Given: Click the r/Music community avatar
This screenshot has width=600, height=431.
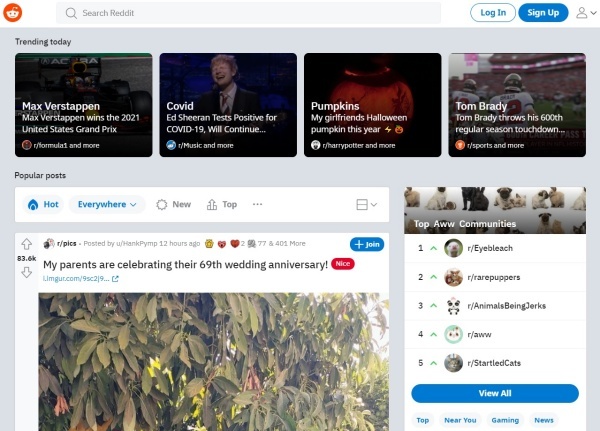Looking at the screenshot, I should [x=171, y=145].
